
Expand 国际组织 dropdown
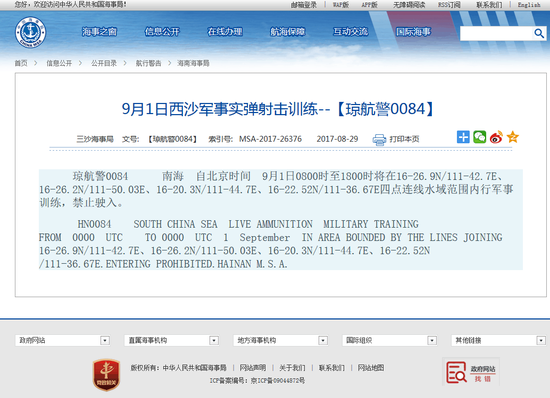point(390,340)
